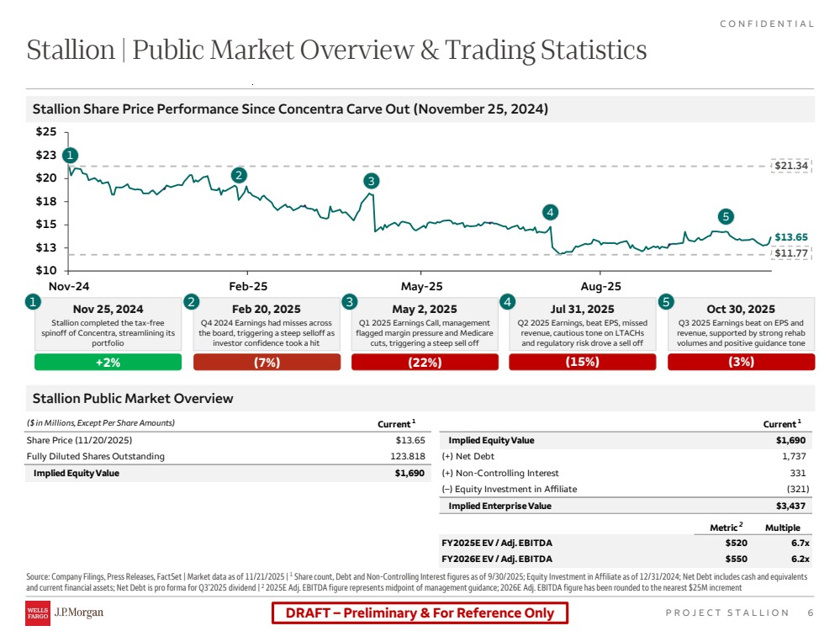The width and height of the screenshot is (840, 631).
Task: Click the Feb 20, 2025 event heading
Action: tap(267, 310)
